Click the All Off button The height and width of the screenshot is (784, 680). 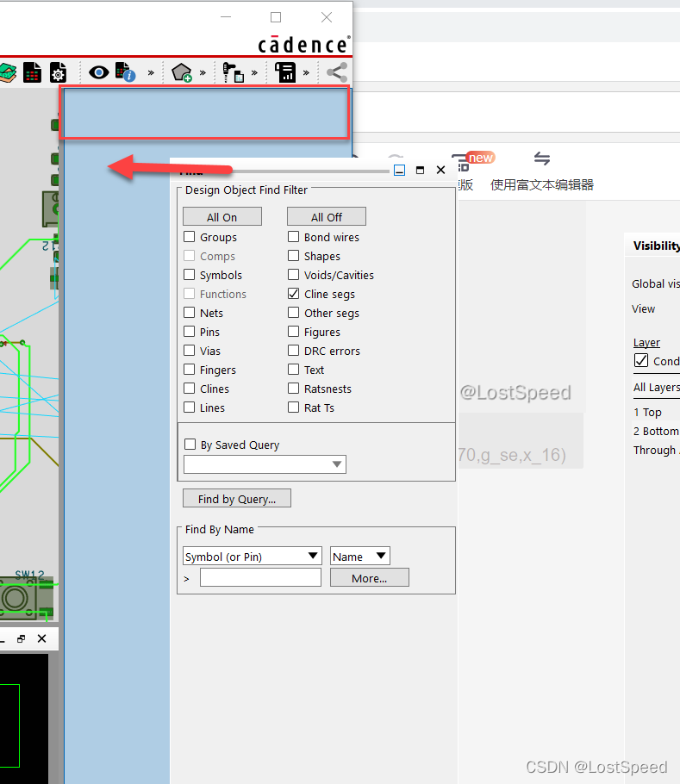pos(327,217)
